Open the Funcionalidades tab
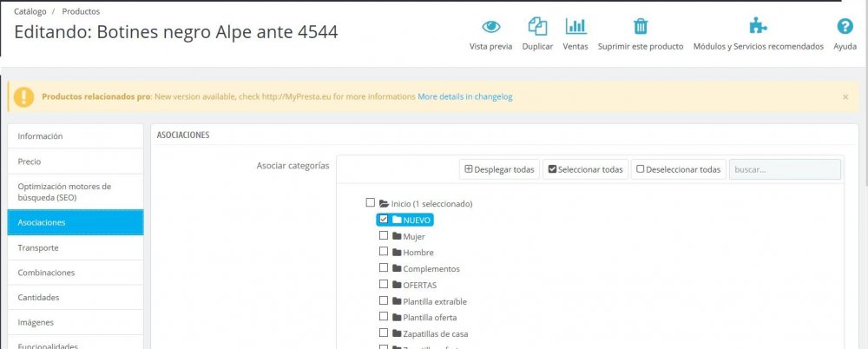The width and height of the screenshot is (868, 349). coord(76,344)
